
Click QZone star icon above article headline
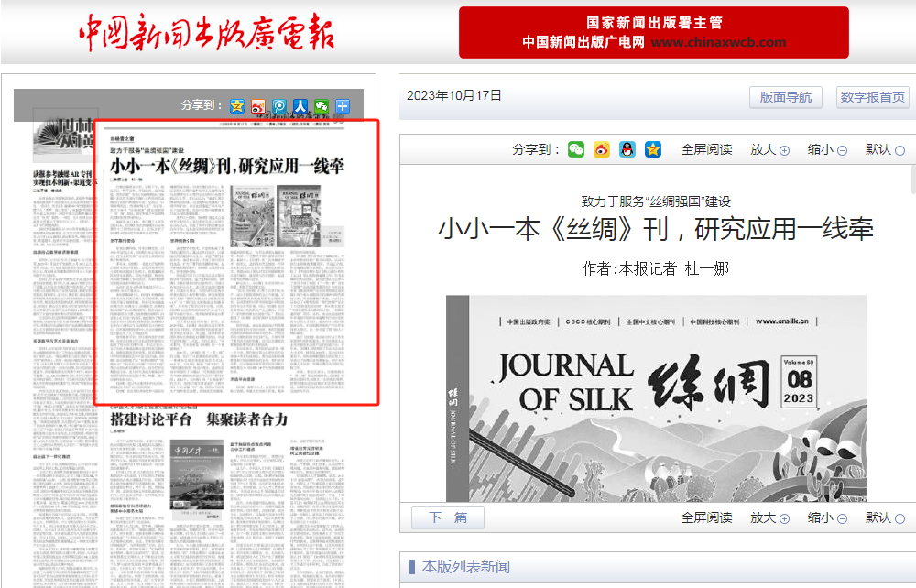click(652, 149)
